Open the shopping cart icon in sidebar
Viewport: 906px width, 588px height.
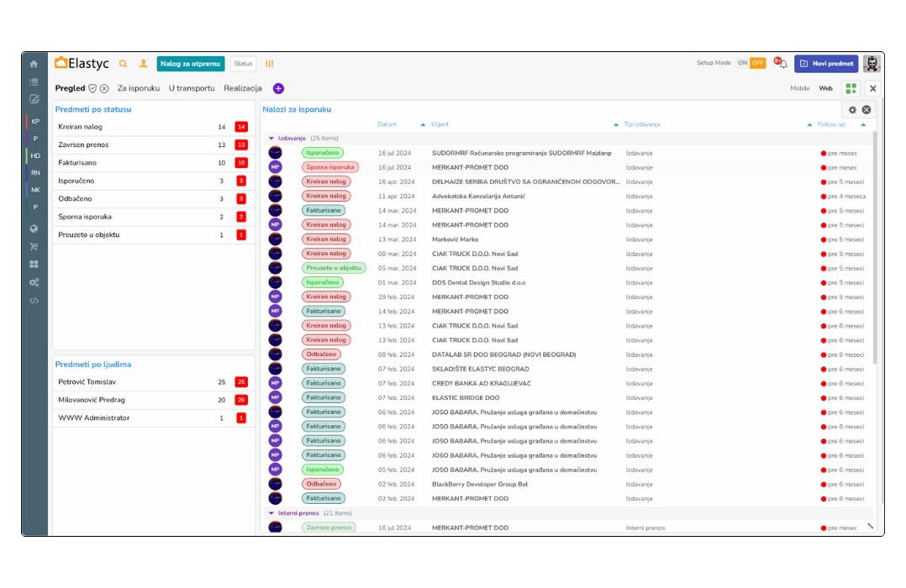[x=34, y=247]
